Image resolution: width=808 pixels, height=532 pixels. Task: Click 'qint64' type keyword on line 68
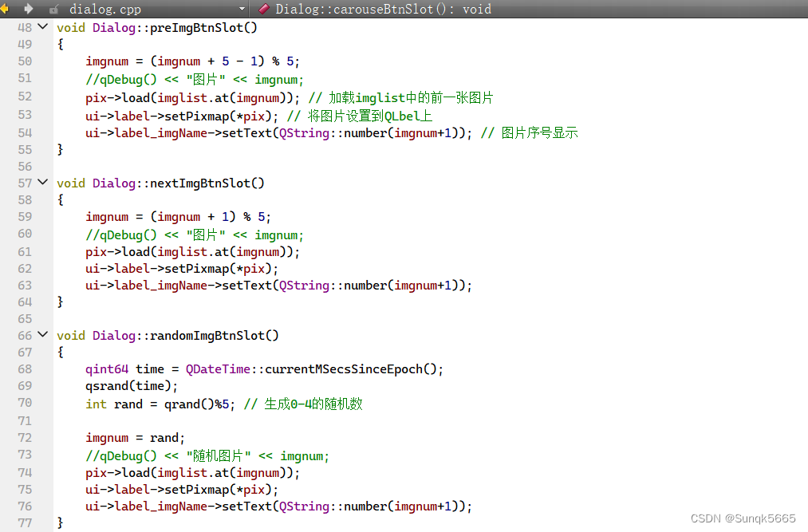[x=107, y=369]
